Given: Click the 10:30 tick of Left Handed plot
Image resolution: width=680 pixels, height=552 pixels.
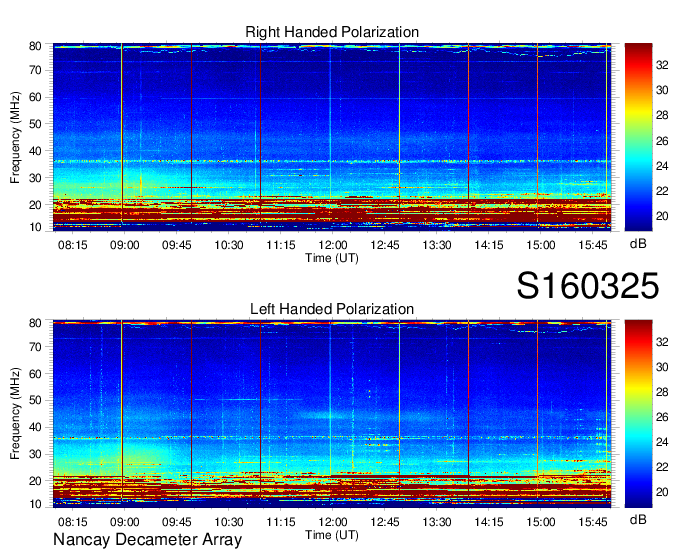Looking at the screenshot, I should tap(229, 522).
